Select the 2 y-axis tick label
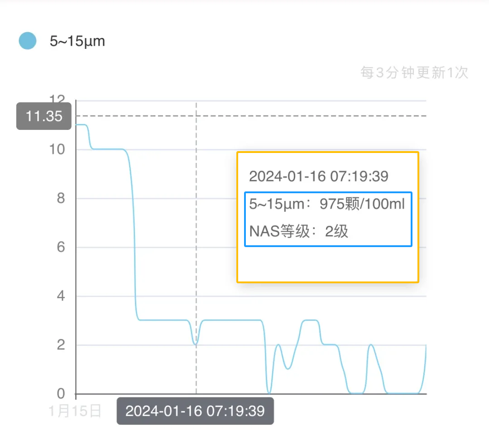489x448 pixels. [x=60, y=345]
